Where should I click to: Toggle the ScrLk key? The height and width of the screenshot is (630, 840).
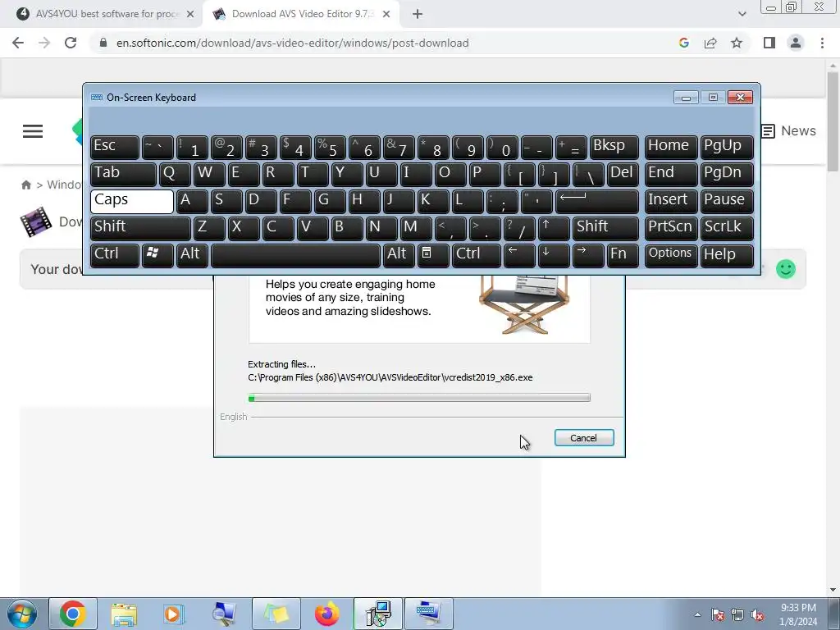(x=727, y=228)
